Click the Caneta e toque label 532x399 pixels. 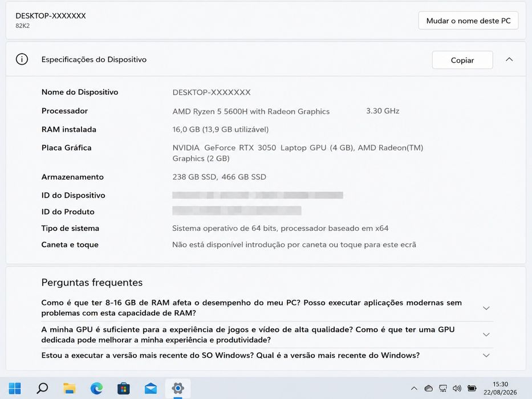(70, 245)
